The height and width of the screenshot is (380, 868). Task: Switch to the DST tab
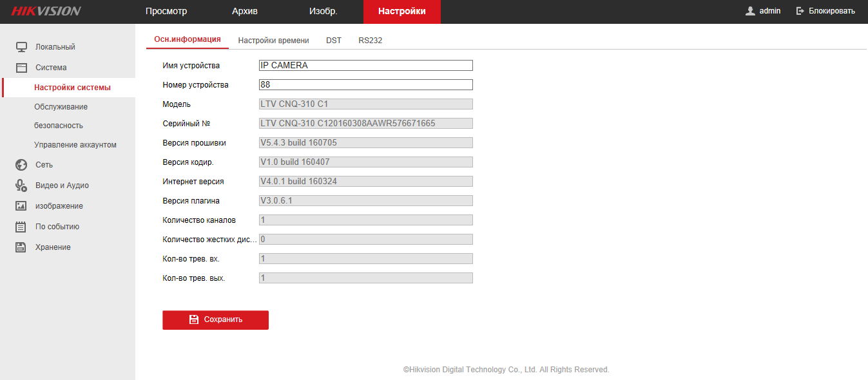click(x=334, y=40)
